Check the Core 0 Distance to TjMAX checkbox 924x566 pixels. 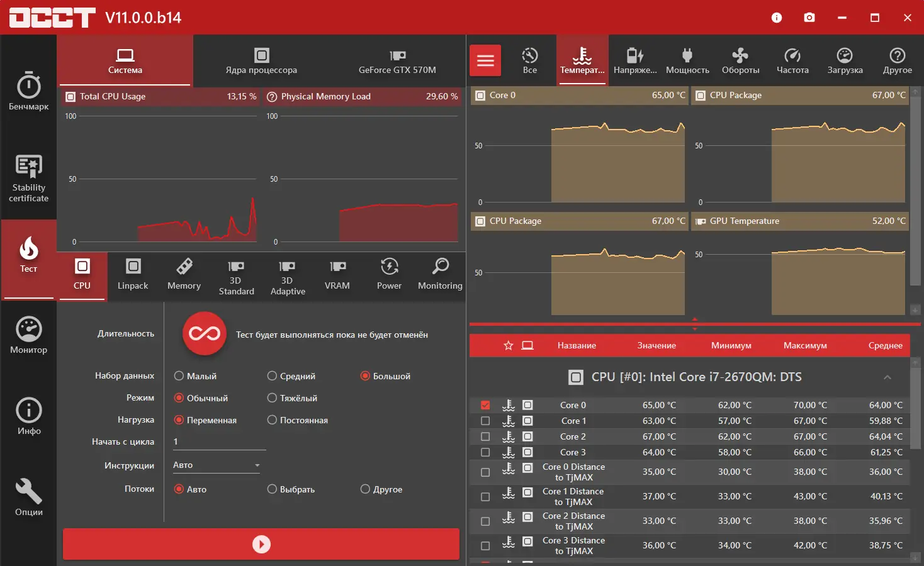[x=485, y=472]
